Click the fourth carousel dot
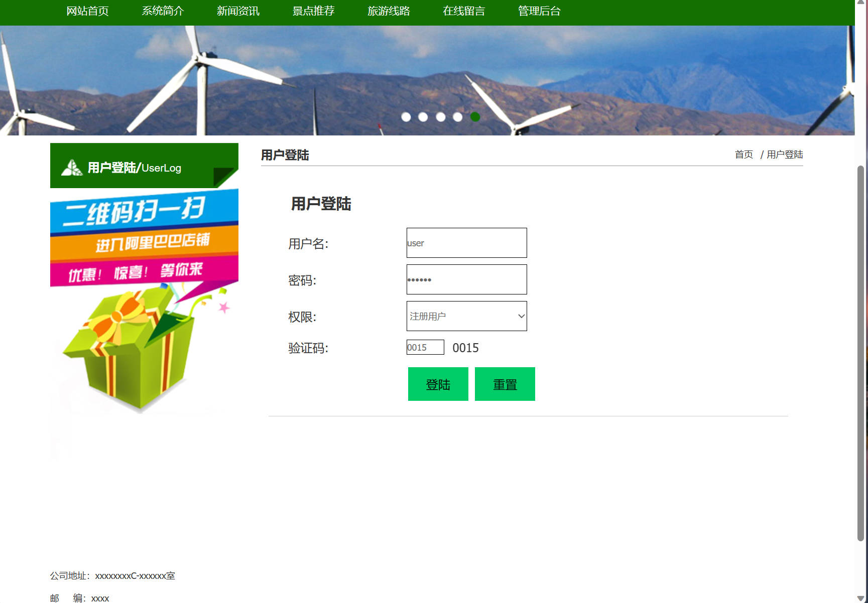The height and width of the screenshot is (603, 868). coord(457,116)
